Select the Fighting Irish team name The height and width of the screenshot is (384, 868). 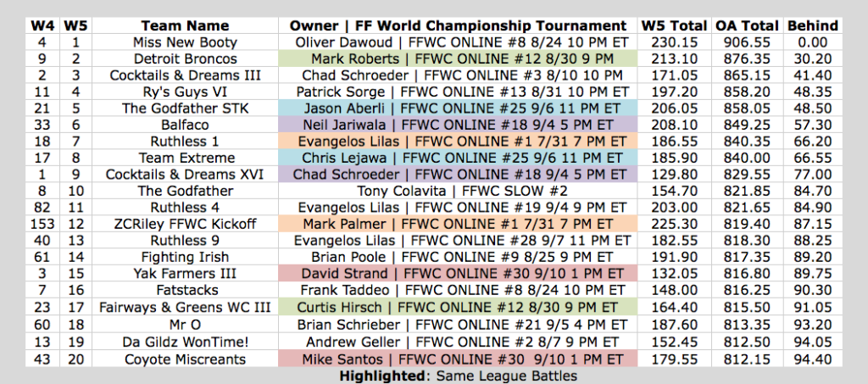(185, 257)
